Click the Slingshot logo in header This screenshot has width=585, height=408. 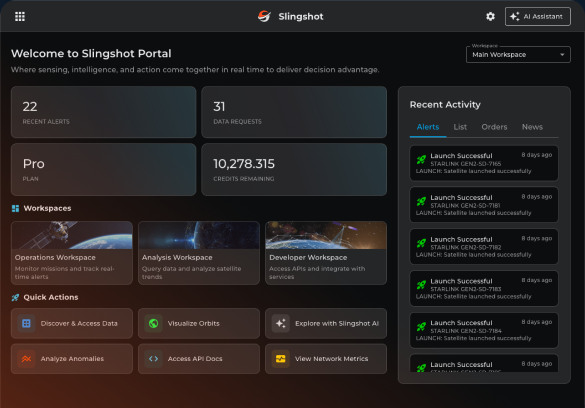264,16
